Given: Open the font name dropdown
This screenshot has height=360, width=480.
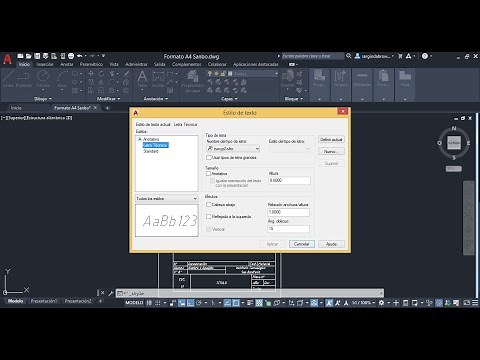Looking at the screenshot, I should point(233,148).
